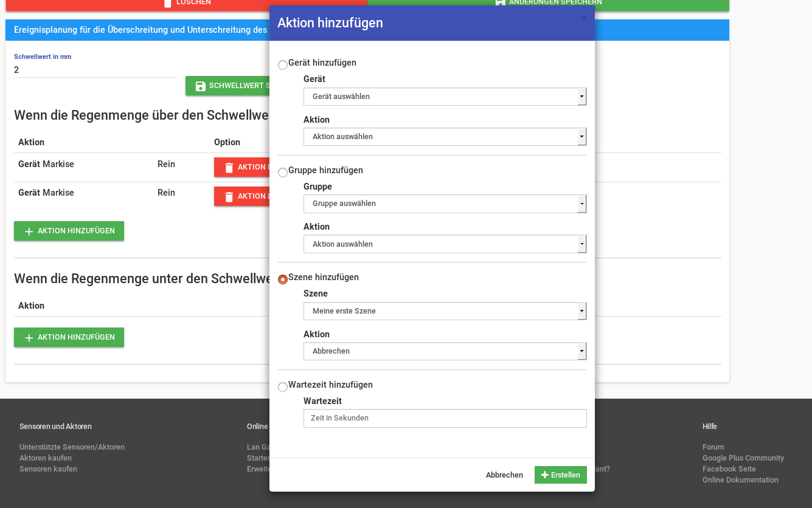
Task: Click the plus icon under the 'über' section
Action: tap(29, 232)
